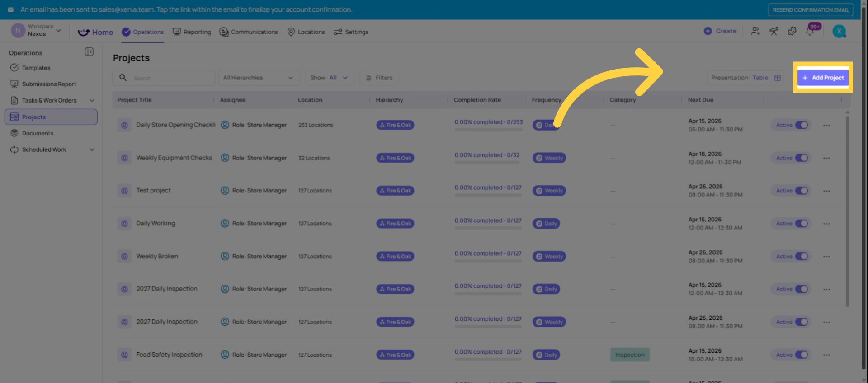
Task: Open more options for Daily Working
Action: (x=826, y=224)
